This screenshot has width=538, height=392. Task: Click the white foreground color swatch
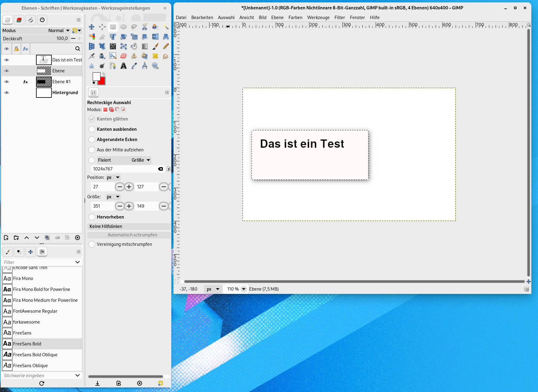click(x=96, y=76)
